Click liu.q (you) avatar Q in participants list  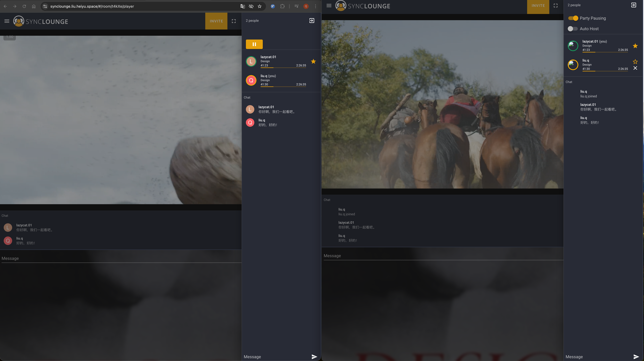click(x=251, y=80)
